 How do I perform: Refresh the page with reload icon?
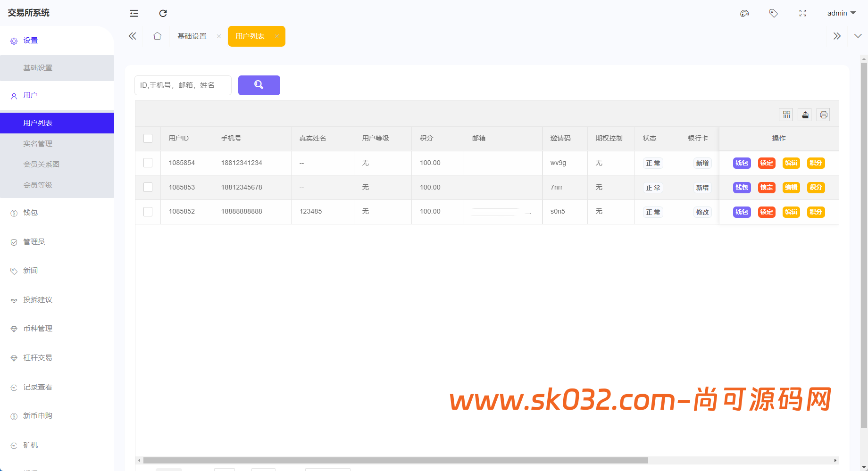[163, 13]
